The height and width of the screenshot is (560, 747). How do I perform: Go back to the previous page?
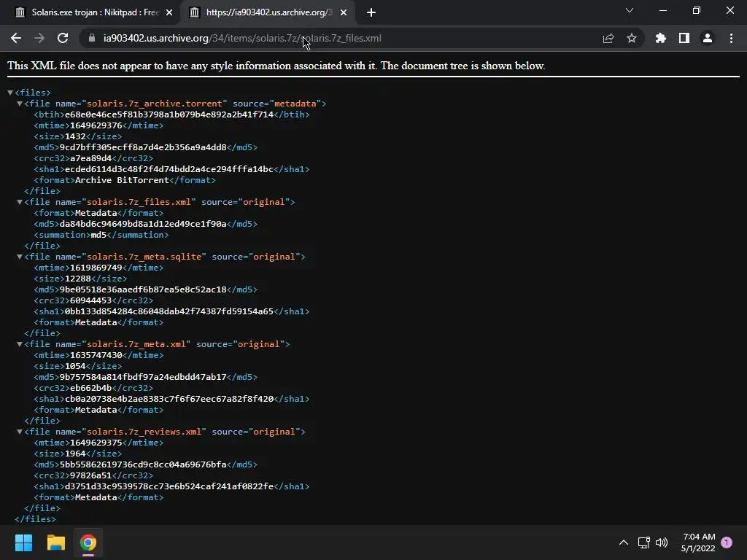click(16, 38)
